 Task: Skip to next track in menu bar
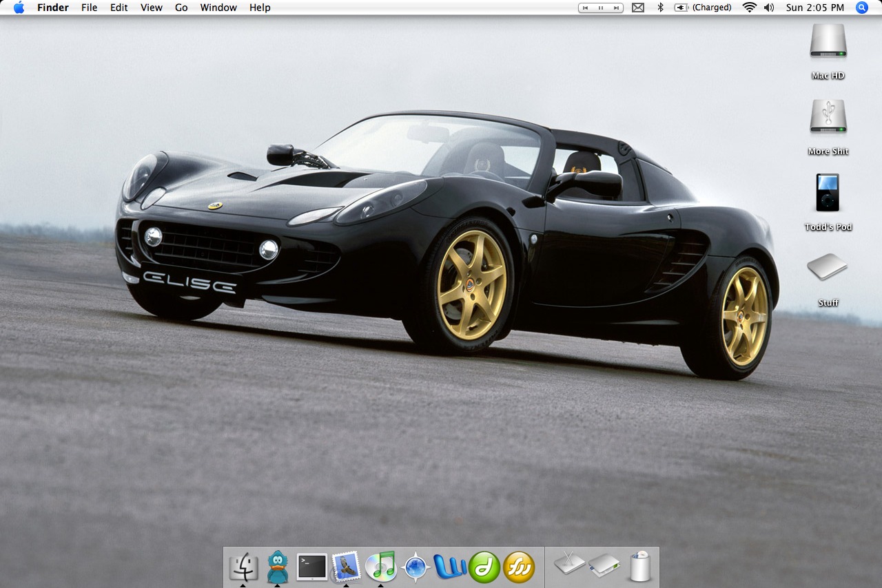click(615, 8)
